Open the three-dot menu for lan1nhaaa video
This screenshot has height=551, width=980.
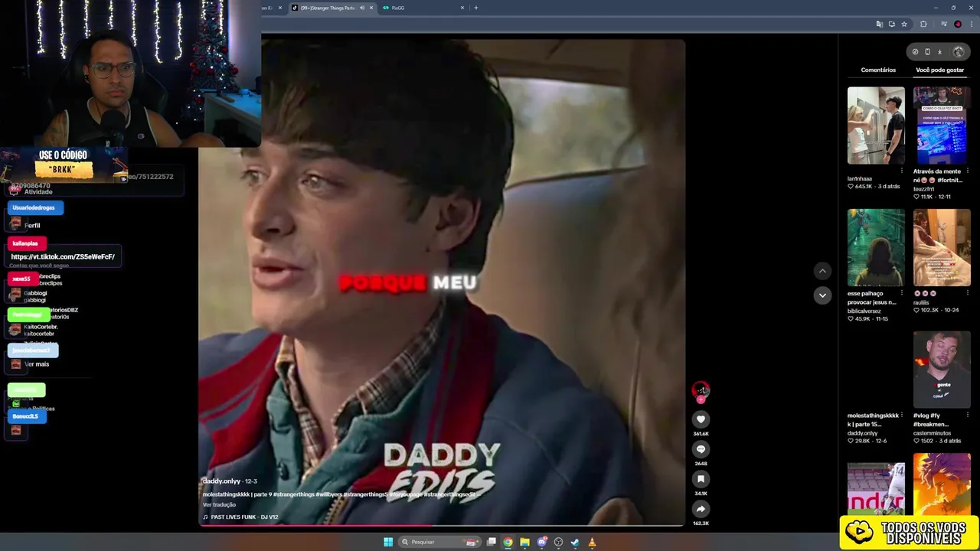click(x=901, y=171)
